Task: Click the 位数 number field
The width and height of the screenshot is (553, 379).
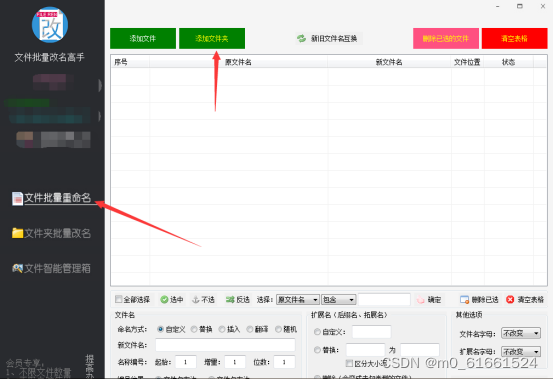Action: 284,362
